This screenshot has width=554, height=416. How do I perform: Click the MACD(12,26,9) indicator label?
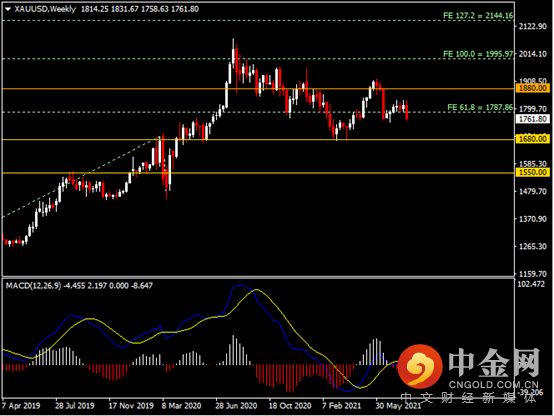tap(33, 286)
